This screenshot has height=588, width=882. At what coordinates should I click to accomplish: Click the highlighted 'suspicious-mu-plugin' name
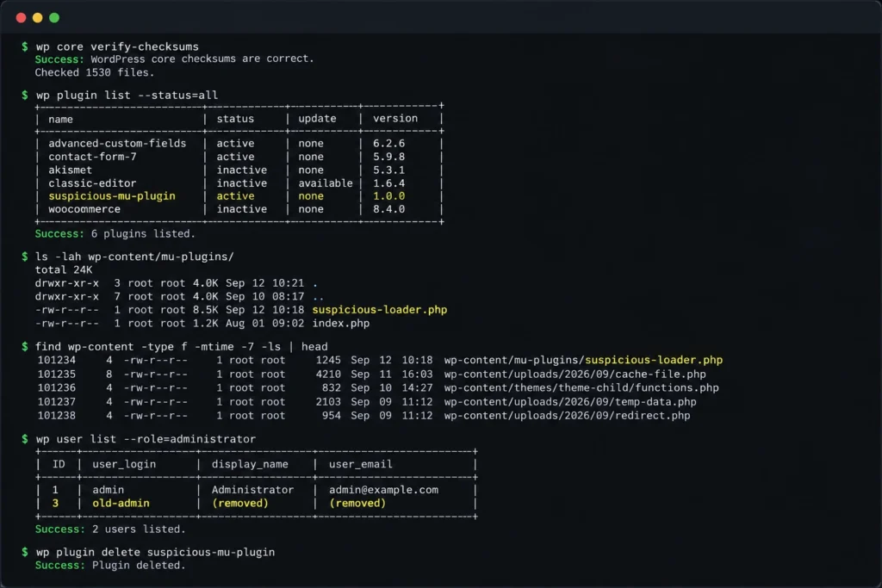click(112, 196)
